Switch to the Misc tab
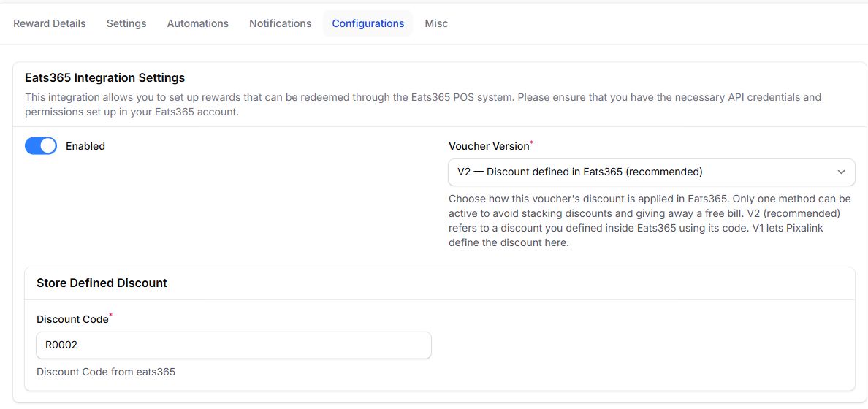This screenshot has height=409, width=868. pos(436,23)
